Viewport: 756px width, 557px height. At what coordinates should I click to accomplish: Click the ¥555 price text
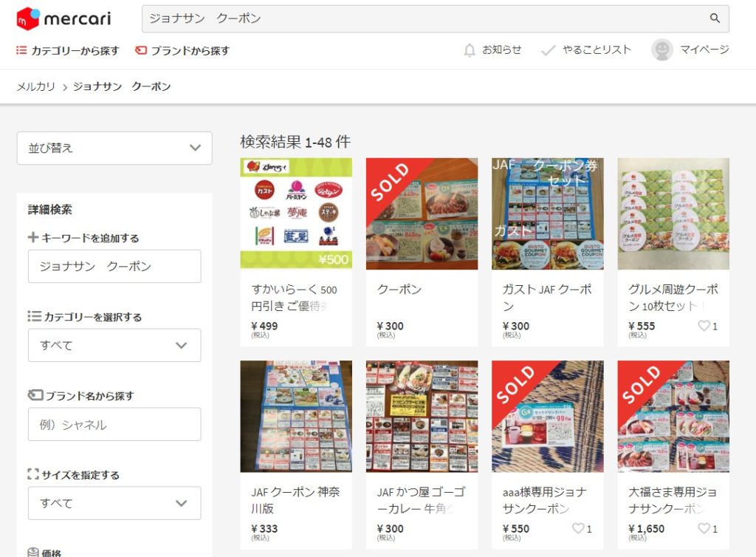(x=642, y=326)
